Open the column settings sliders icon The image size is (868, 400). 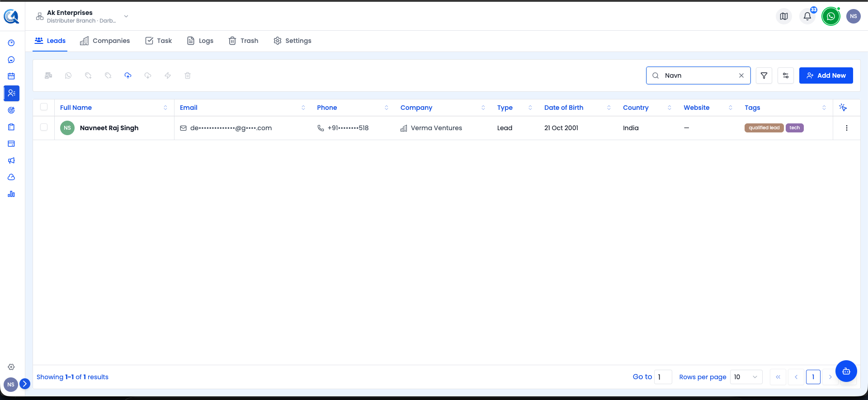click(786, 75)
